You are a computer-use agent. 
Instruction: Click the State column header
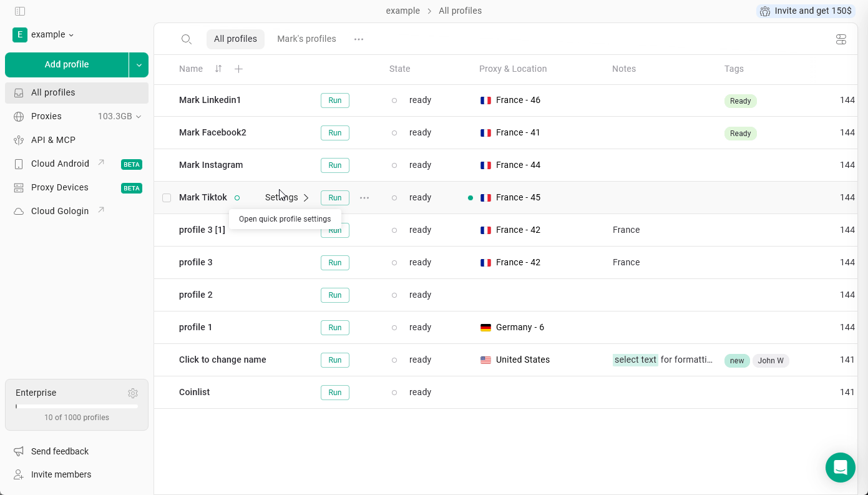pyautogui.click(x=399, y=69)
